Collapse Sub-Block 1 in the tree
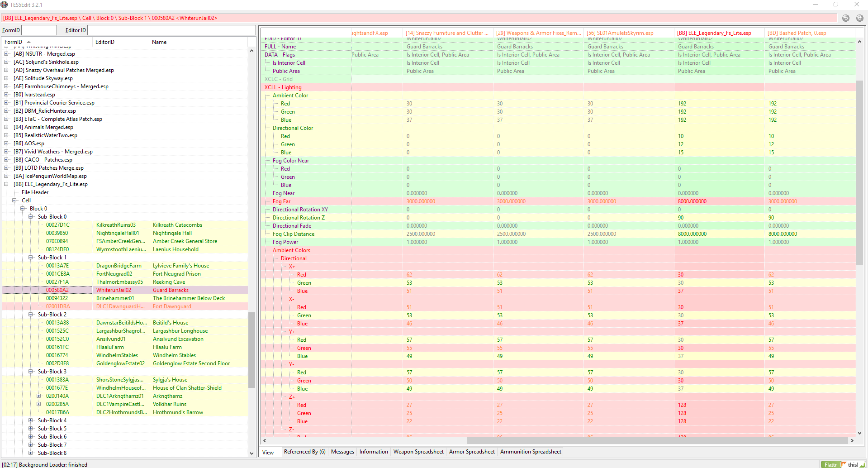The width and height of the screenshot is (868, 468). point(31,258)
